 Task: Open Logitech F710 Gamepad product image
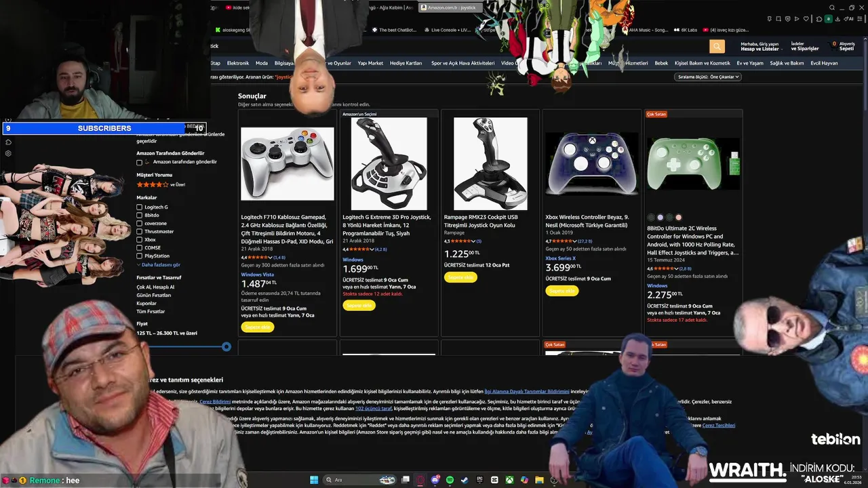click(x=288, y=163)
